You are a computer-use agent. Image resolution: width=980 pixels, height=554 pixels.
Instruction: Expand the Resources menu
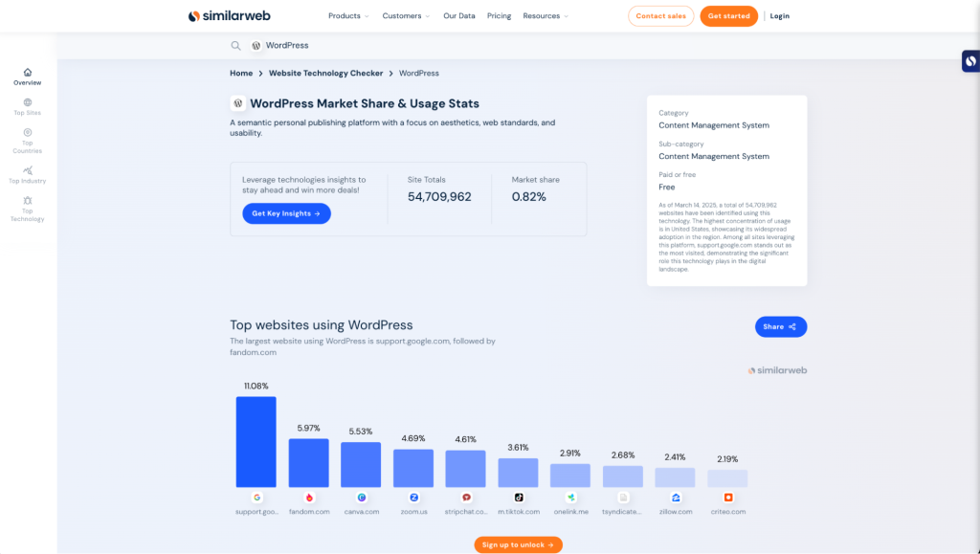point(541,15)
